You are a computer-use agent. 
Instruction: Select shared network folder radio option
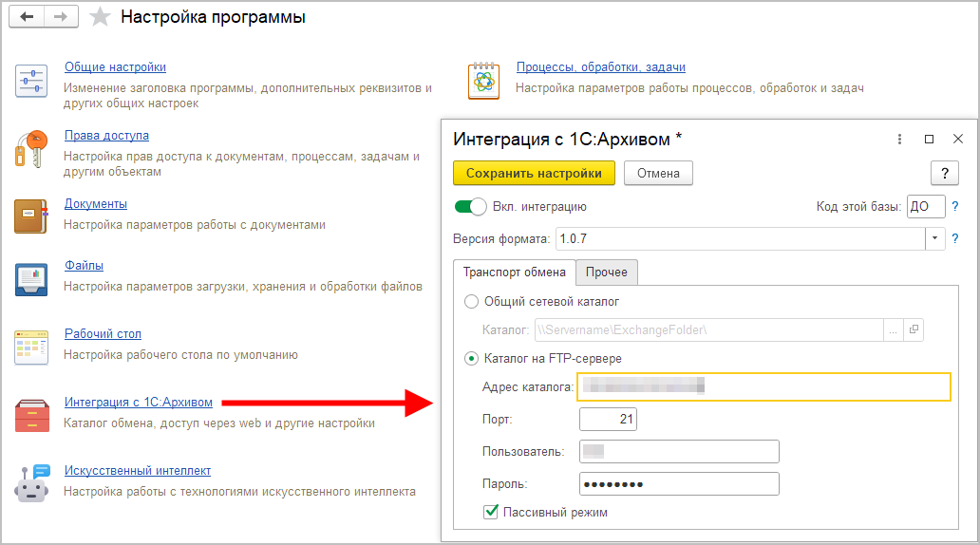[x=471, y=302]
